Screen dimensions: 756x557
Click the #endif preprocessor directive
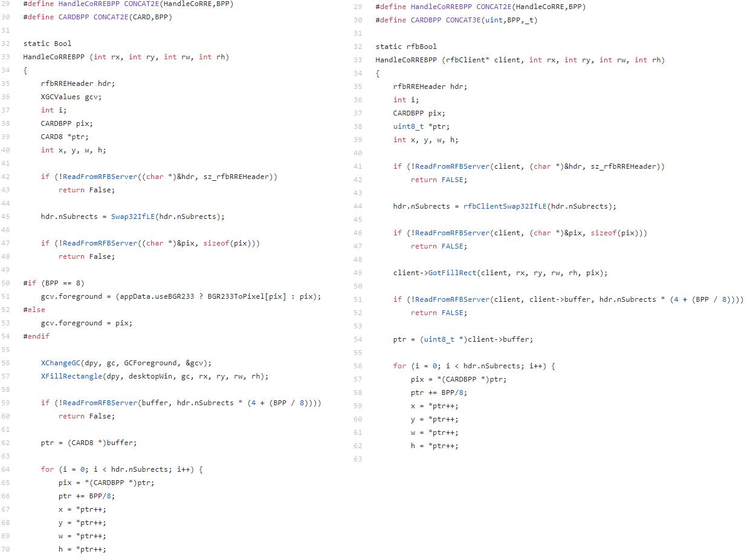coord(36,336)
